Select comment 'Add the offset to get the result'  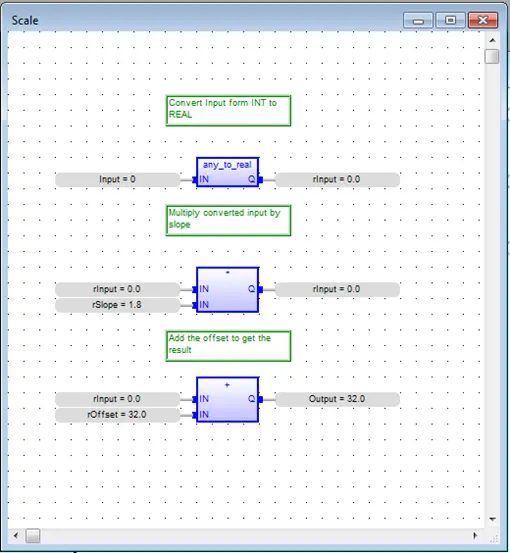(229, 346)
